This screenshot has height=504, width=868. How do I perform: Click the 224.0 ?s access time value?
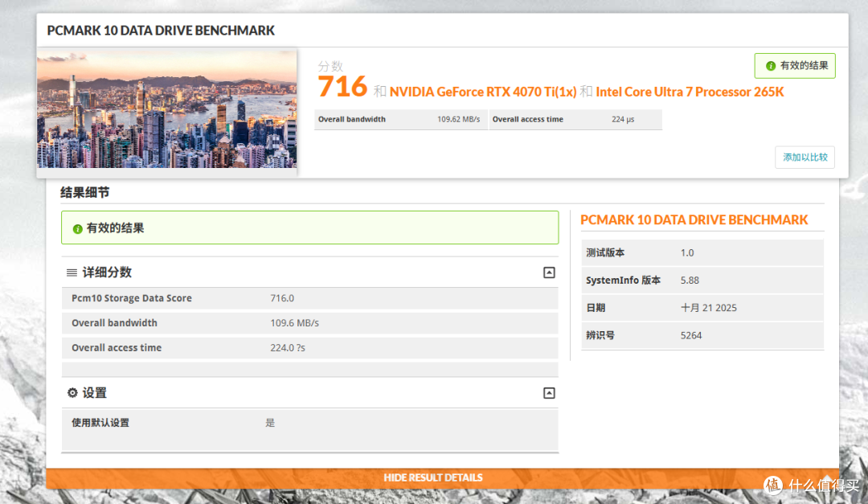[x=288, y=348]
